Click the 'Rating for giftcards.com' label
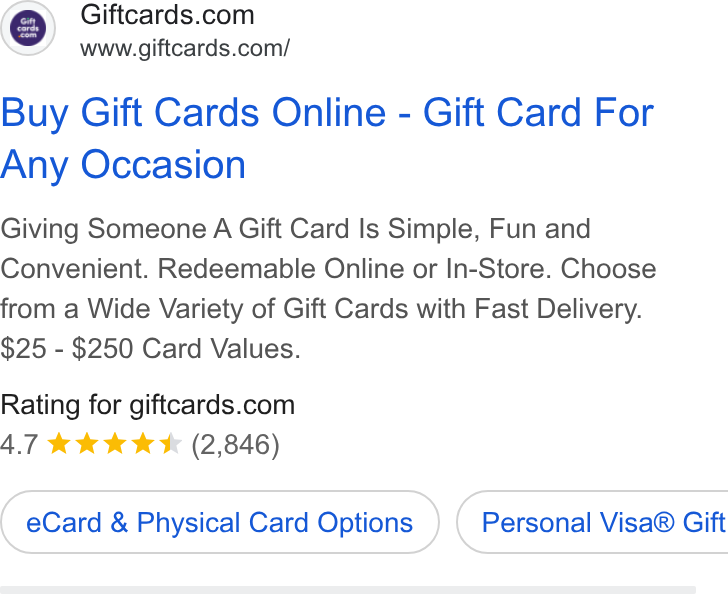728x594 pixels. tap(148, 405)
